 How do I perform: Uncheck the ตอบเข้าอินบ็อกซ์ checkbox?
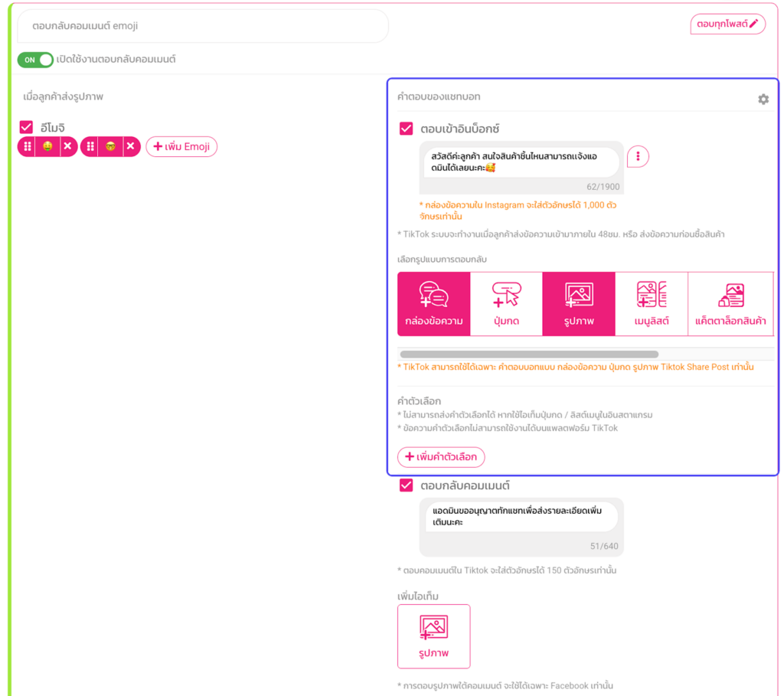point(407,129)
